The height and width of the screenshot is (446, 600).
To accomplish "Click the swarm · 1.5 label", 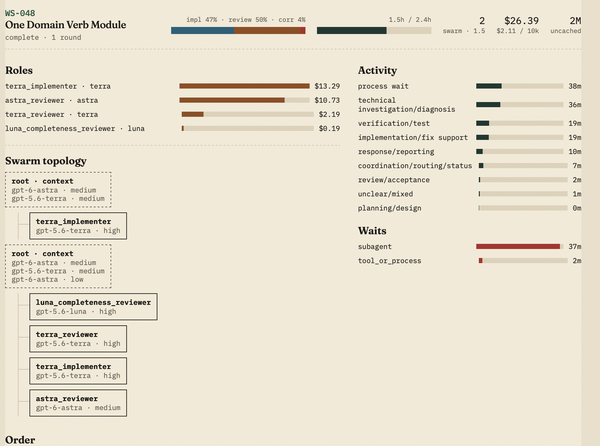I will click(464, 31).
